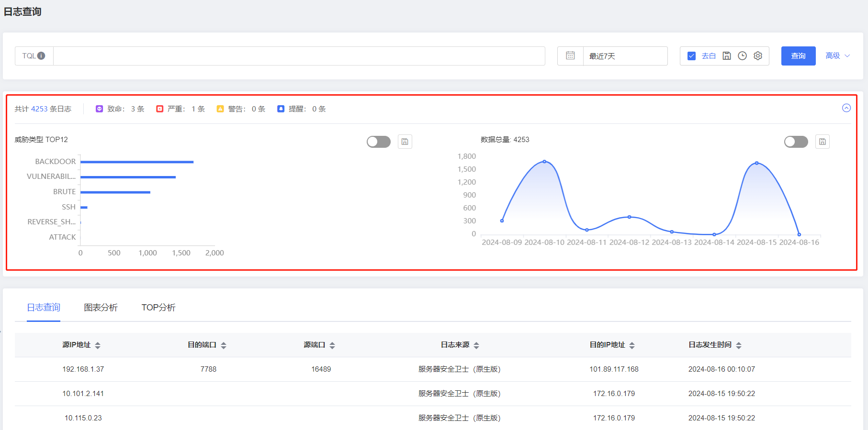Click timestamp 2024-08-16 00:10:07
The image size is (868, 430).
pyautogui.click(x=722, y=369)
